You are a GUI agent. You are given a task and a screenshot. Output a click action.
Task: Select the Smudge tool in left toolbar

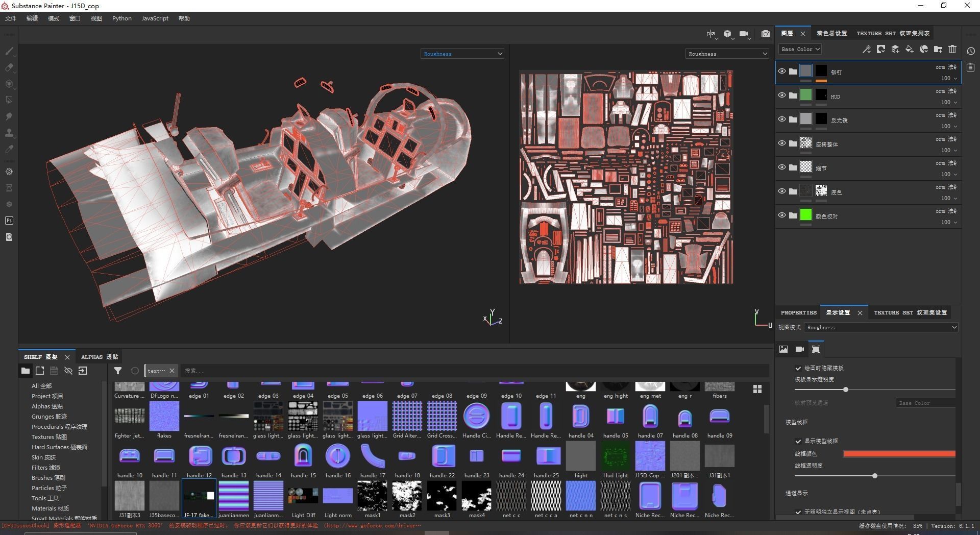[9, 116]
